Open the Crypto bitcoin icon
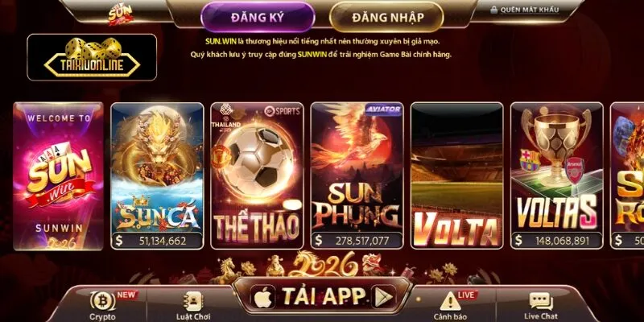The height and width of the screenshot is (322, 644). [x=103, y=301]
